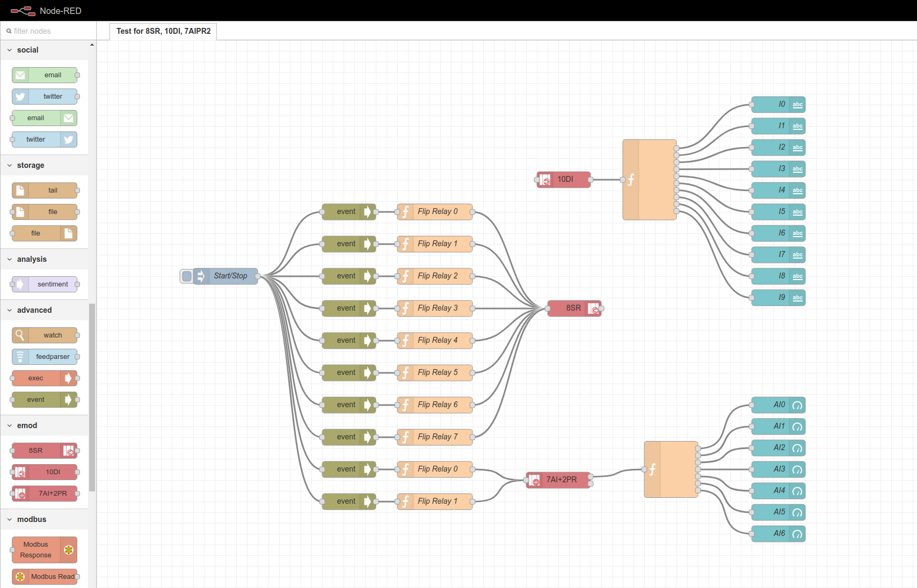
Task: Select the Flip Relay 4 function node
Action: pos(435,341)
